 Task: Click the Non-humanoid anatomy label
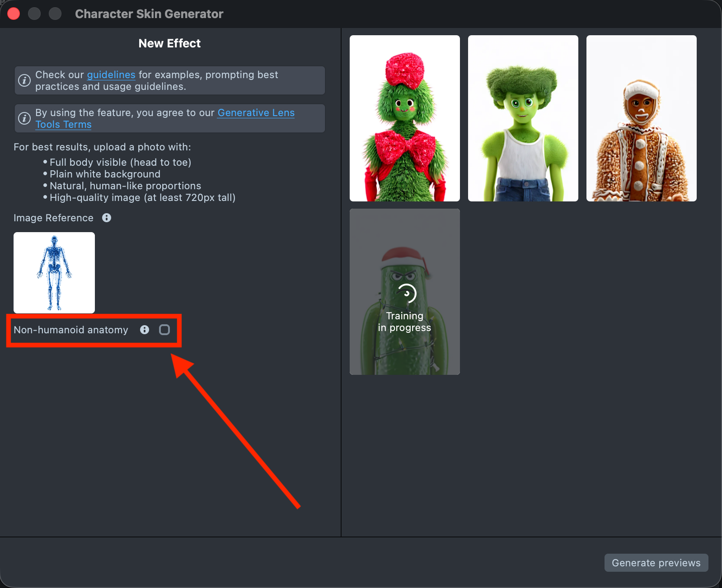click(71, 330)
